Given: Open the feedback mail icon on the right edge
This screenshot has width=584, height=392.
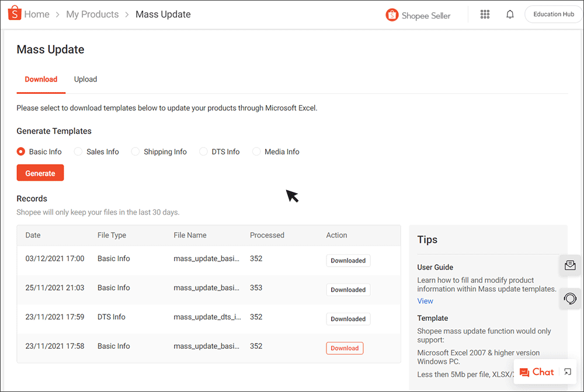Looking at the screenshot, I should [570, 265].
